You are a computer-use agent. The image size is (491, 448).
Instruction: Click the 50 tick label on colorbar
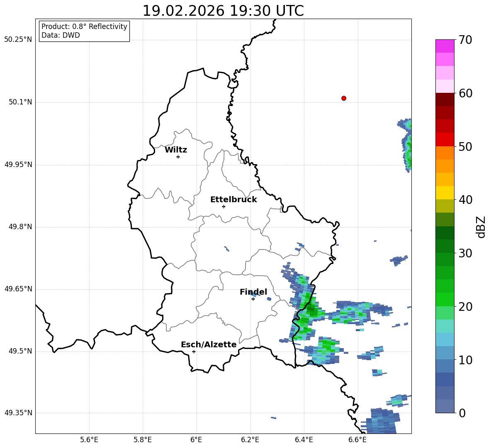(x=465, y=146)
